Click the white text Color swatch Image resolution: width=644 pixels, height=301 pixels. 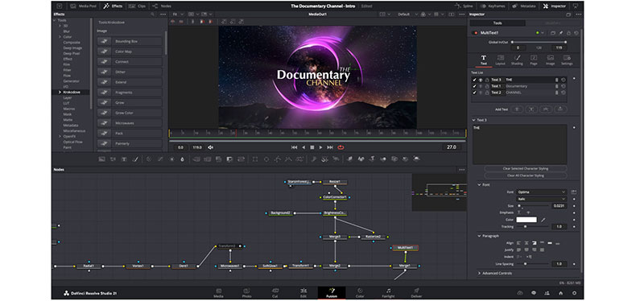[526, 220]
